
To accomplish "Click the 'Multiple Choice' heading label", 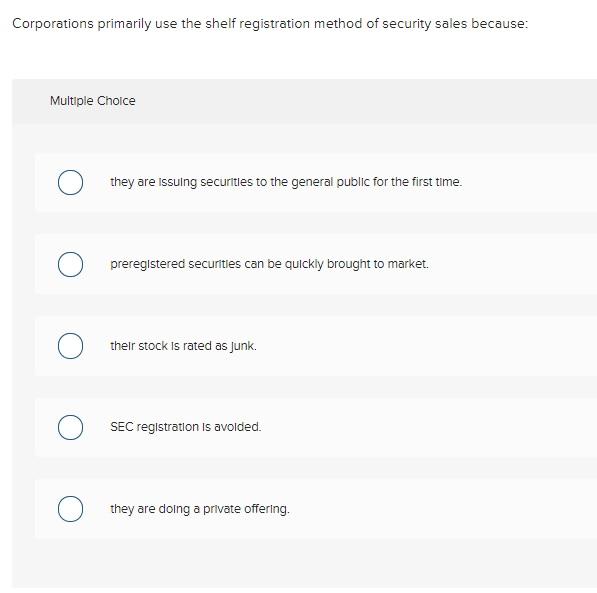I will 93,101.
